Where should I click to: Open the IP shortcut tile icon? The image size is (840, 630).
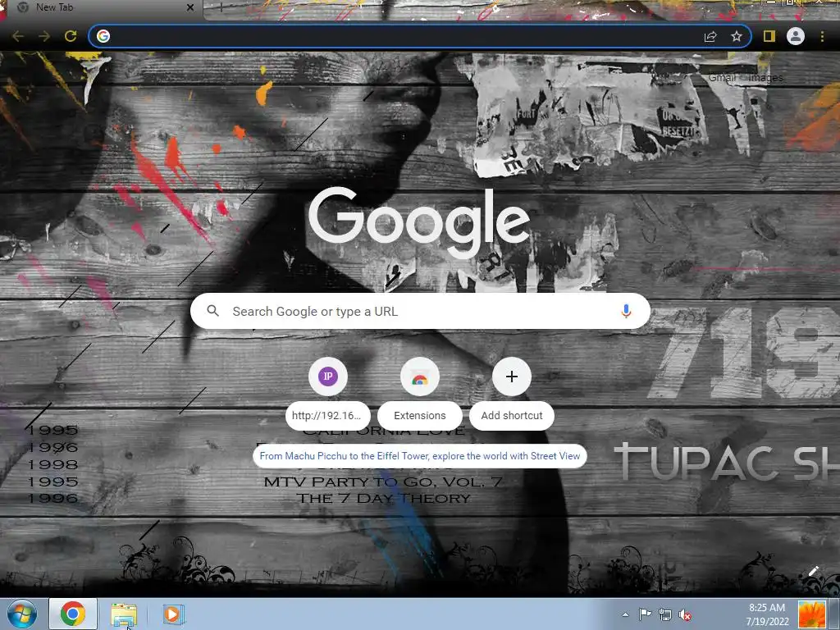(x=328, y=376)
